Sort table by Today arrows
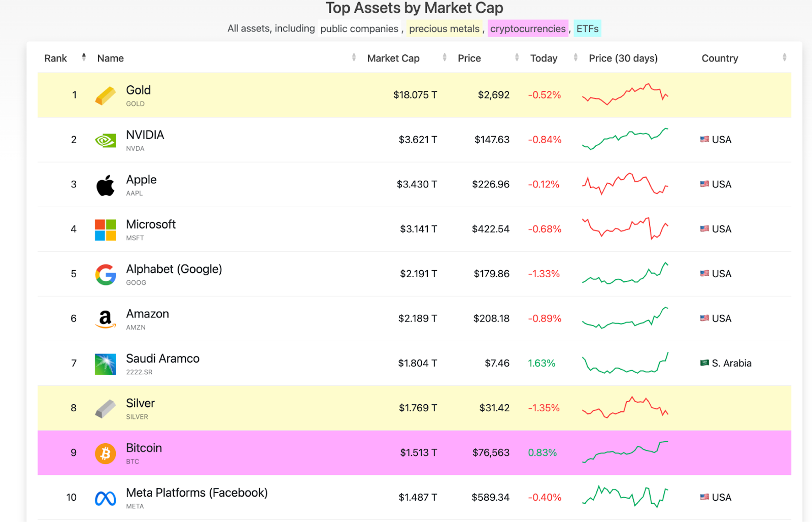The height and width of the screenshot is (522, 812). (x=576, y=57)
